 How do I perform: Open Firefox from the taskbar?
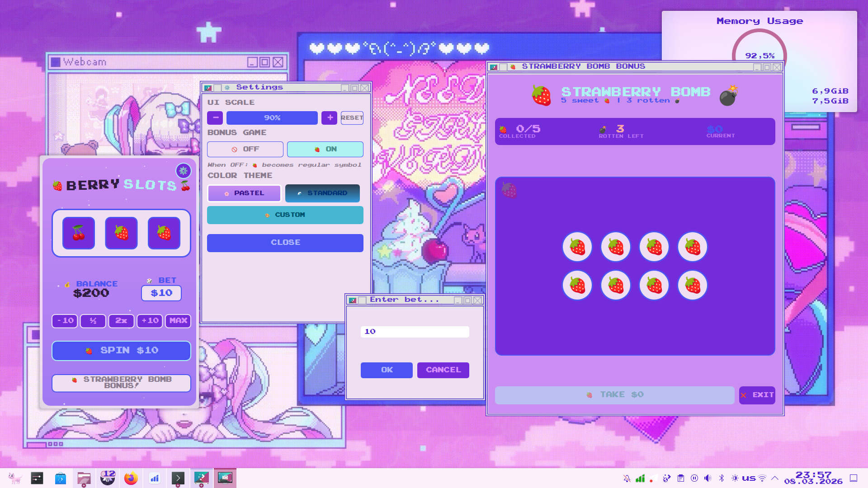tap(131, 478)
